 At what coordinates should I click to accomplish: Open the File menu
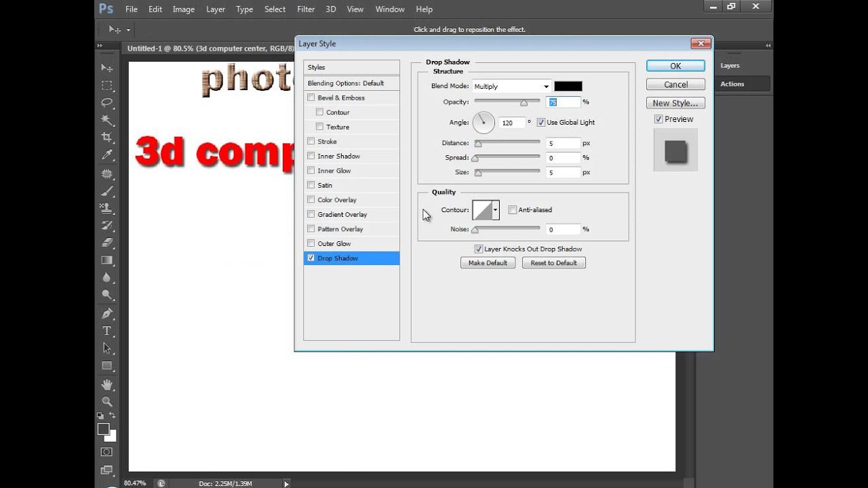(132, 9)
